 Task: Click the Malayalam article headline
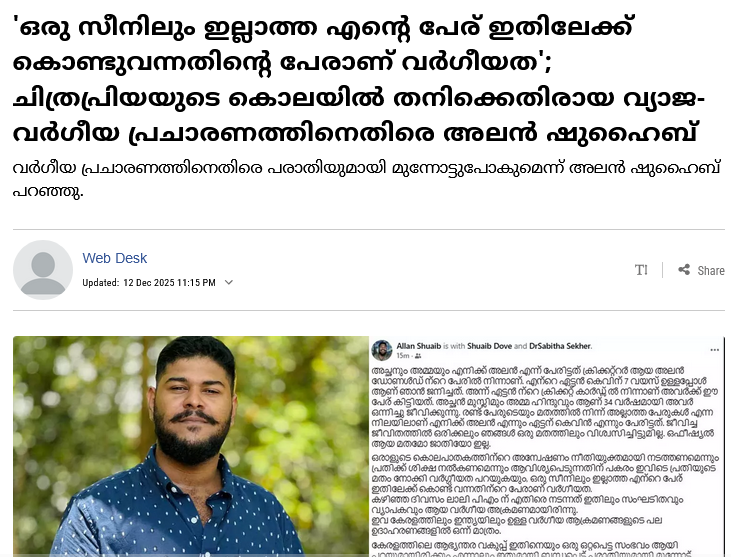[359, 80]
